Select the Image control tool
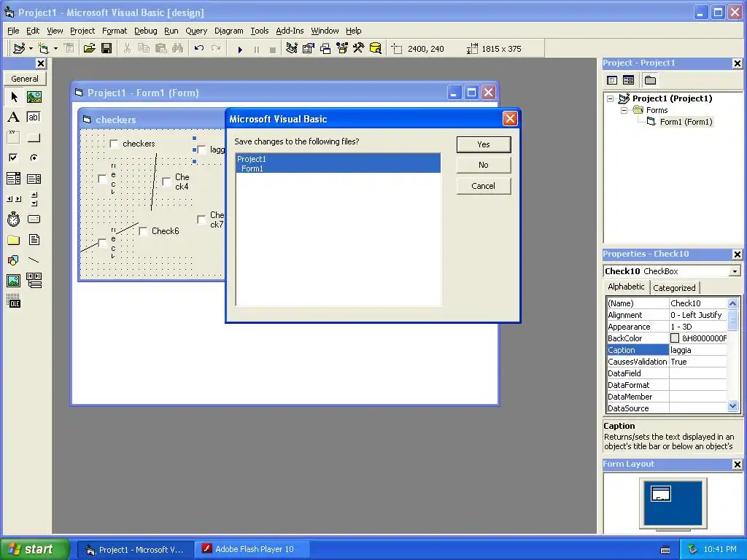747x560 pixels. pyautogui.click(x=14, y=281)
